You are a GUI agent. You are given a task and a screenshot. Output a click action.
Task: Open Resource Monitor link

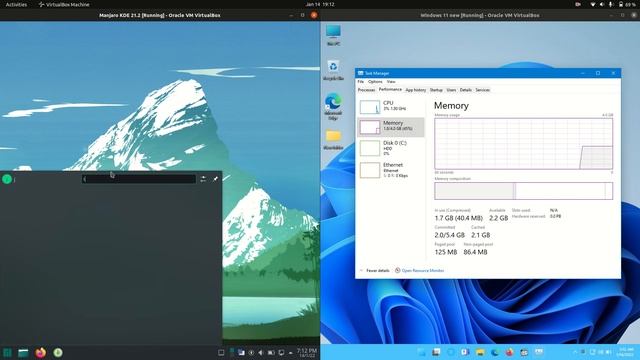420,271
